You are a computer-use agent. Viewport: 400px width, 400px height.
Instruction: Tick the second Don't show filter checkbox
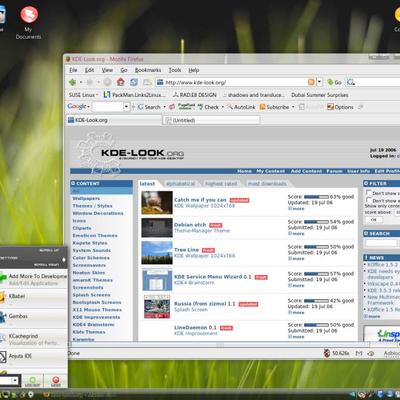(x=369, y=200)
